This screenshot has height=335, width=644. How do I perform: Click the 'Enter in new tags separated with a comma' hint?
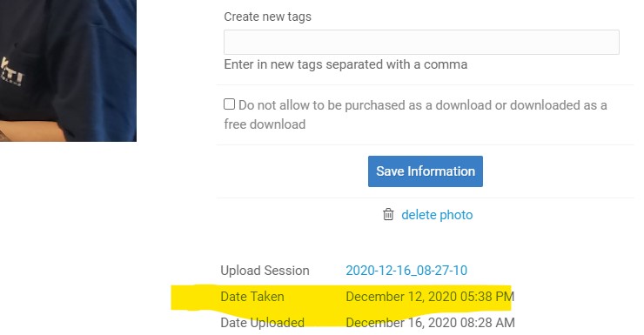coord(345,64)
